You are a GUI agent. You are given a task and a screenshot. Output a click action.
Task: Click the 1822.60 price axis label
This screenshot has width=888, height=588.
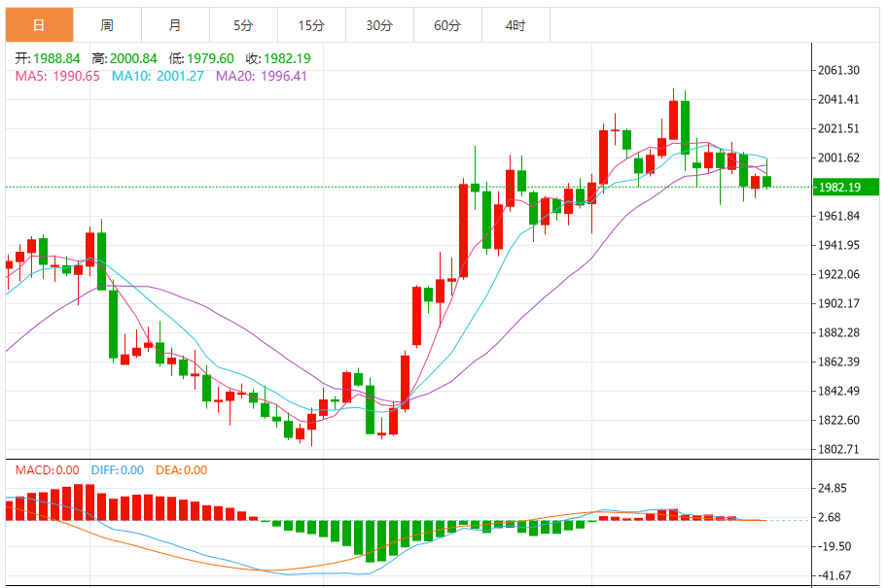click(x=838, y=420)
